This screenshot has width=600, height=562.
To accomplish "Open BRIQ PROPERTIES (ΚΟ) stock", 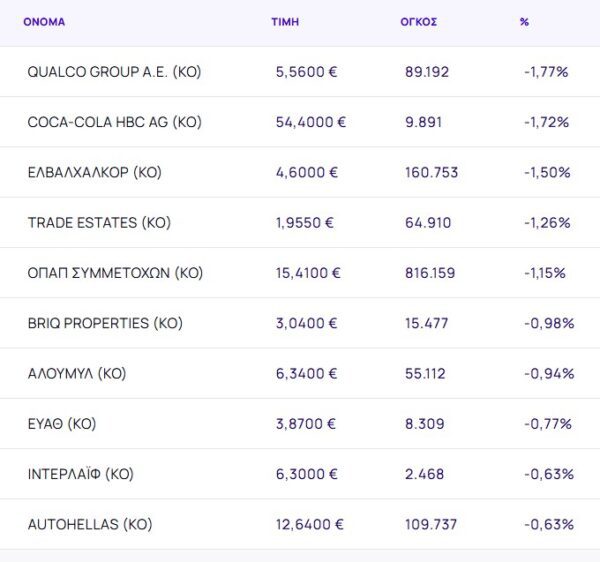I will tap(105, 323).
